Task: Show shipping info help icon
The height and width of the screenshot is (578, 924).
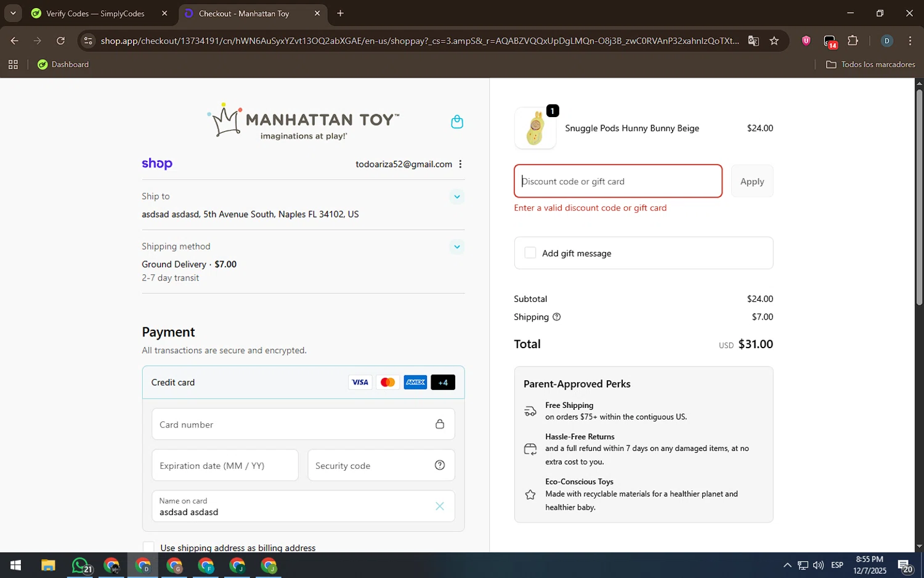Action: (557, 317)
